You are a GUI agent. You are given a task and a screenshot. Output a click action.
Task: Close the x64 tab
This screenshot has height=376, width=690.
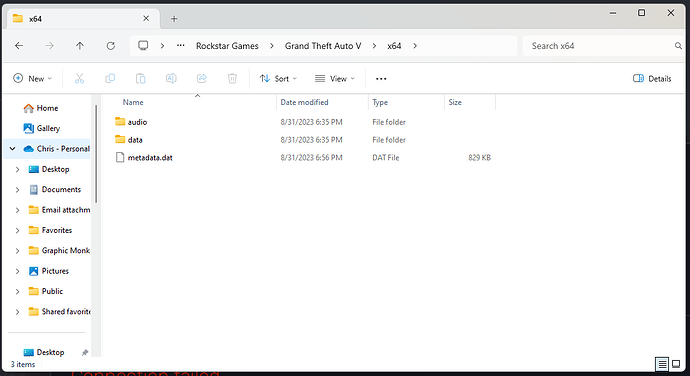(146, 18)
